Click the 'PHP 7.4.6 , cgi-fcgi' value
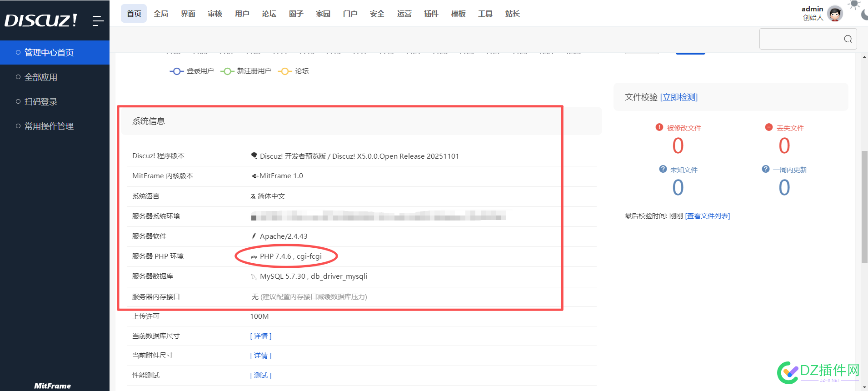868x391 pixels. tap(291, 256)
